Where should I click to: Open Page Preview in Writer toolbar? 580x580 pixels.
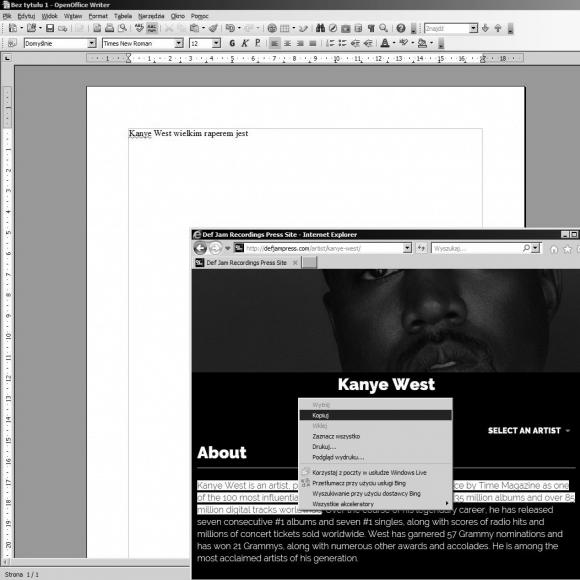[x=122, y=28]
